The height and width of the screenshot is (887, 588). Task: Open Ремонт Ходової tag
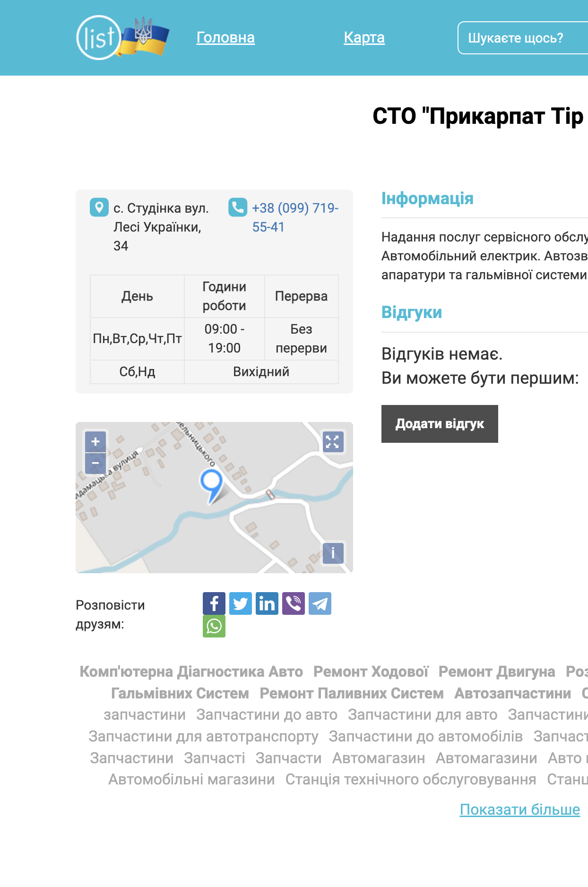coord(371,672)
